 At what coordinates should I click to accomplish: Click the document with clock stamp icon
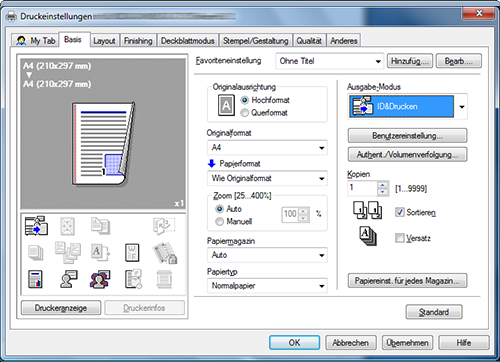click(133, 279)
